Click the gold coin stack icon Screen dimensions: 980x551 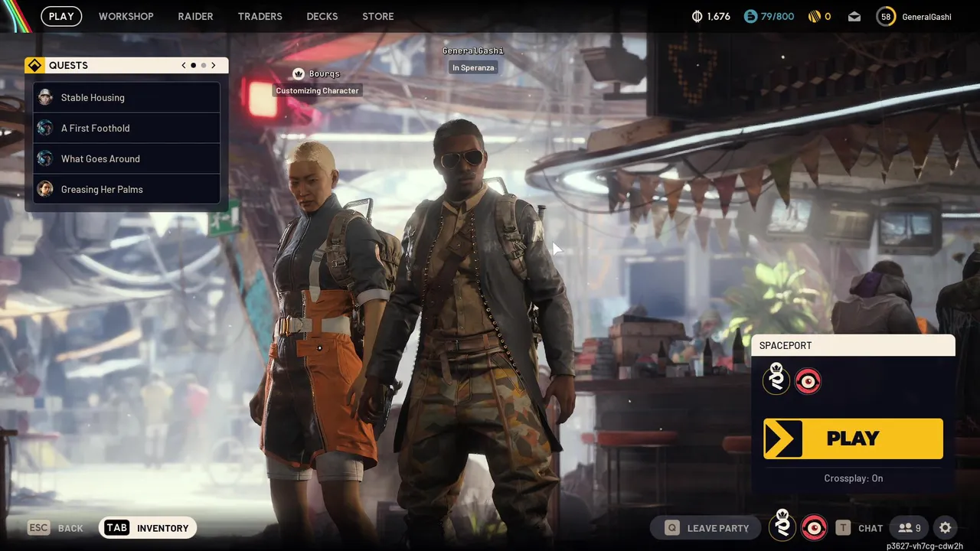click(813, 16)
